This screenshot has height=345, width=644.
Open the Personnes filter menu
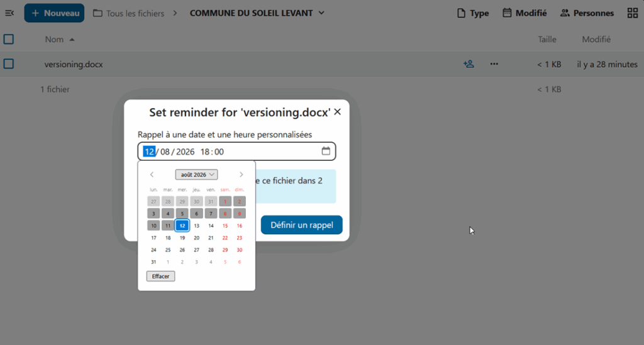pyautogui.click(x=587, y=13)
